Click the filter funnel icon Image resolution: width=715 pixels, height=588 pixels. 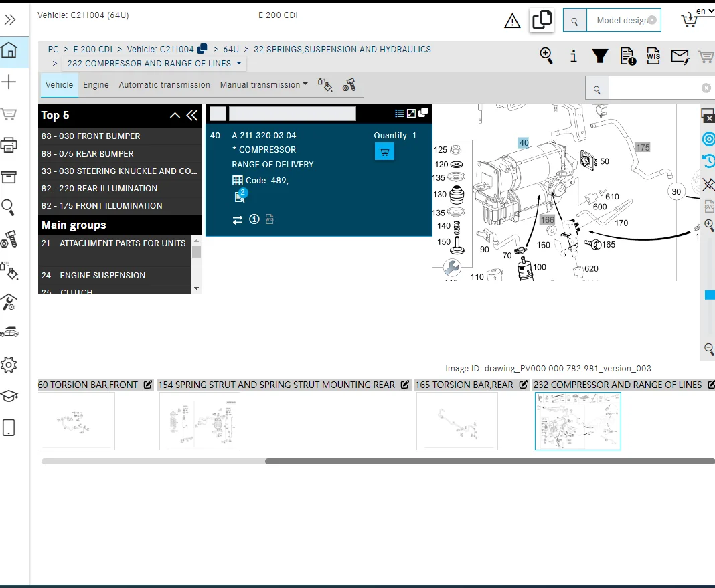(x=600, y=56)
